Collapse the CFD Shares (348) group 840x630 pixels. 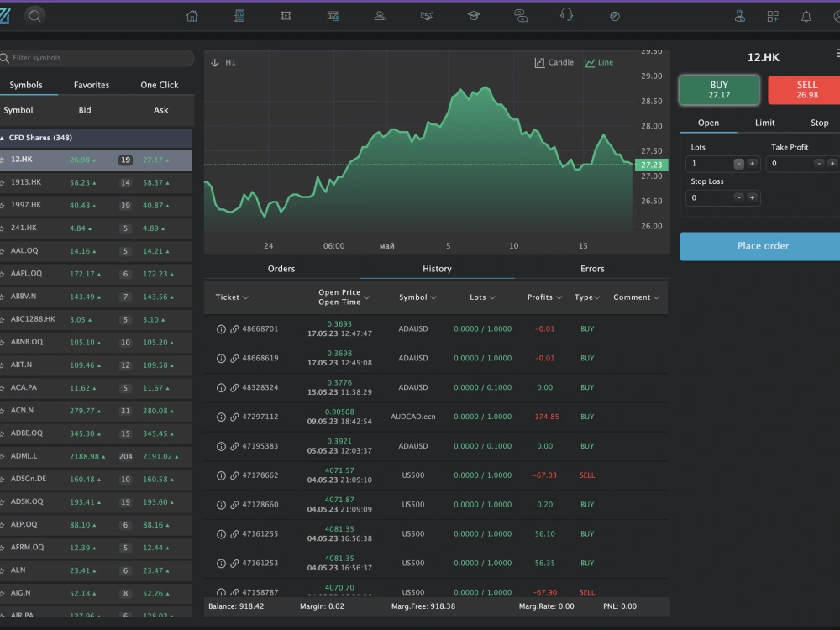[x=3, y=139]
